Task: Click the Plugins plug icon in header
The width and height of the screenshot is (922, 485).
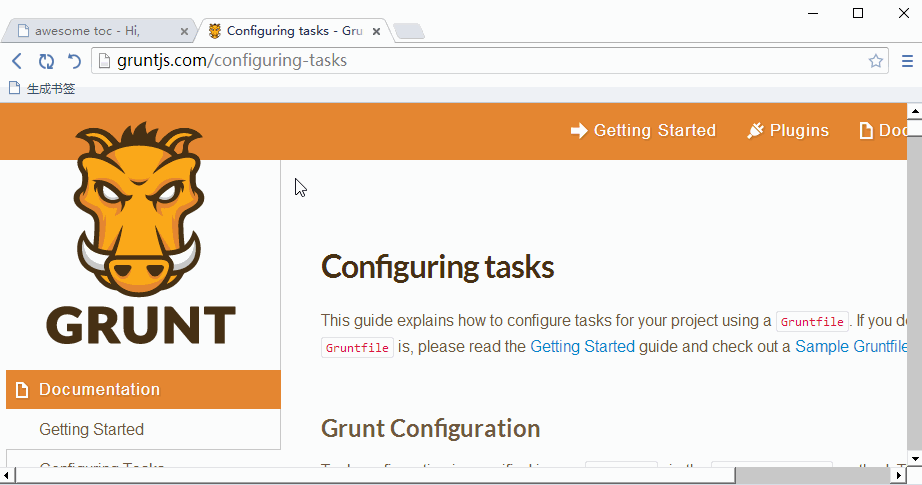Action: [756, 131]
